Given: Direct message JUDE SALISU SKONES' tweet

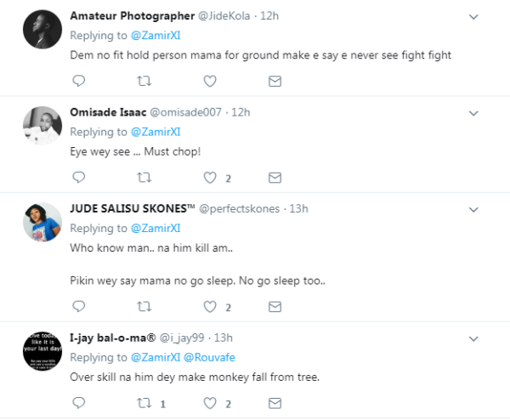Looking at the screenshot, I should [275, 306].
